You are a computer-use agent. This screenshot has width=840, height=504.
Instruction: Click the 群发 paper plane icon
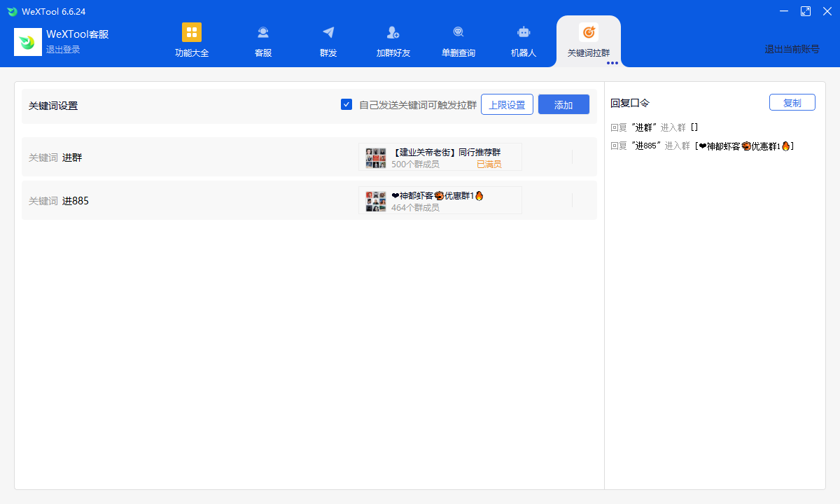(328, 32)
